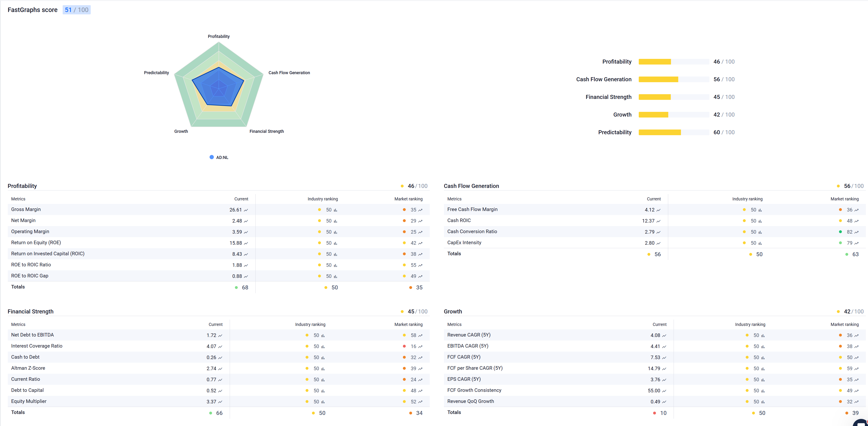Open Revenue CAGR (5Y) current trend icon
Viewport: 868px width, 426px height.
point(664,336)
